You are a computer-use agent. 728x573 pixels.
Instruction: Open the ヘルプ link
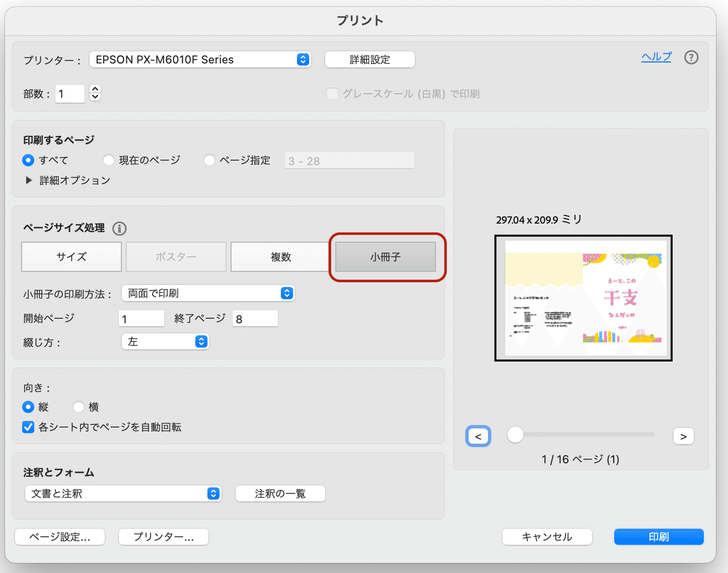[656, 57]
